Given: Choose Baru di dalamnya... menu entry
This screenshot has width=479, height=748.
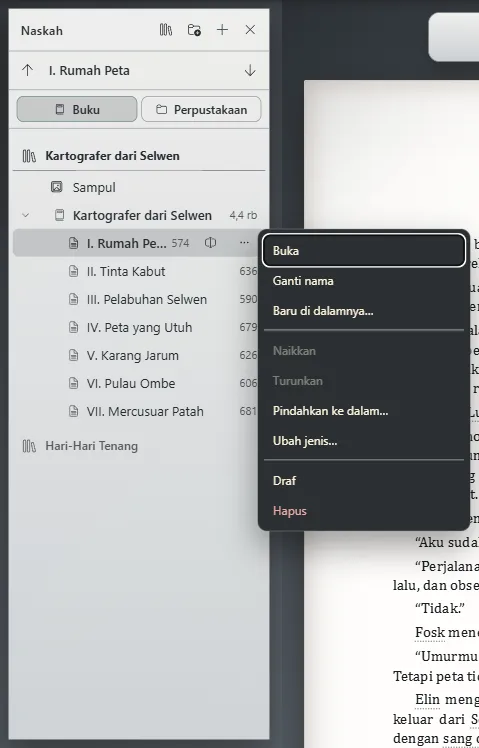Looking at the screenshot, I should (x=364, y=311).
